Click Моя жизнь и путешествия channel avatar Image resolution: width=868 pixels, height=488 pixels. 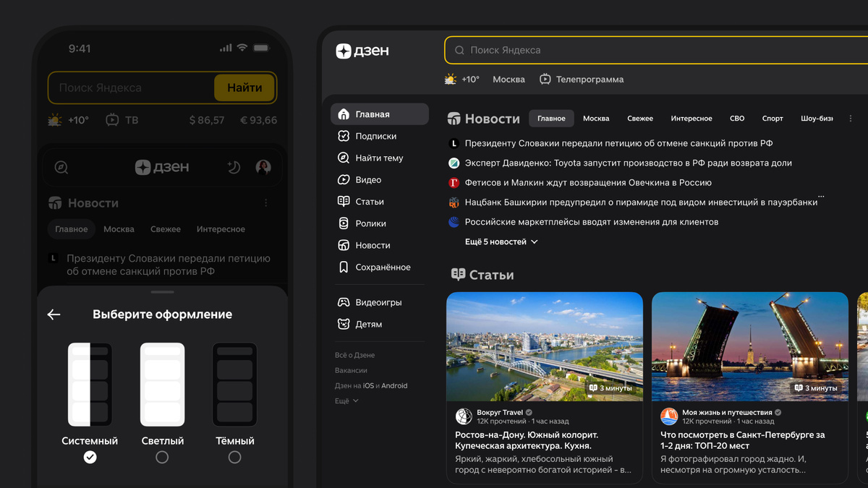pos(669,416)
